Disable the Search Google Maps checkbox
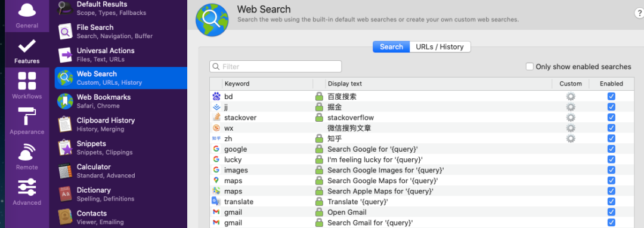 coord(612,181)
